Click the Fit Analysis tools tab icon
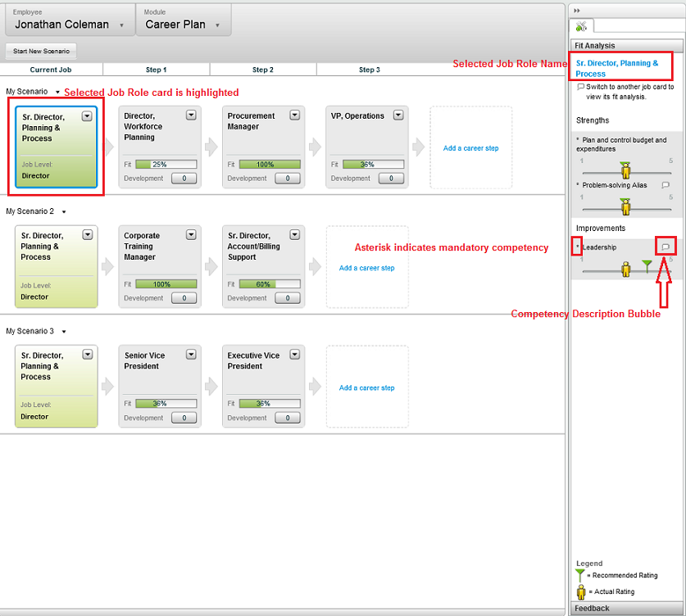Image resolution: width=686 pixels, height=616 pixels. click(x=581, y=25)
